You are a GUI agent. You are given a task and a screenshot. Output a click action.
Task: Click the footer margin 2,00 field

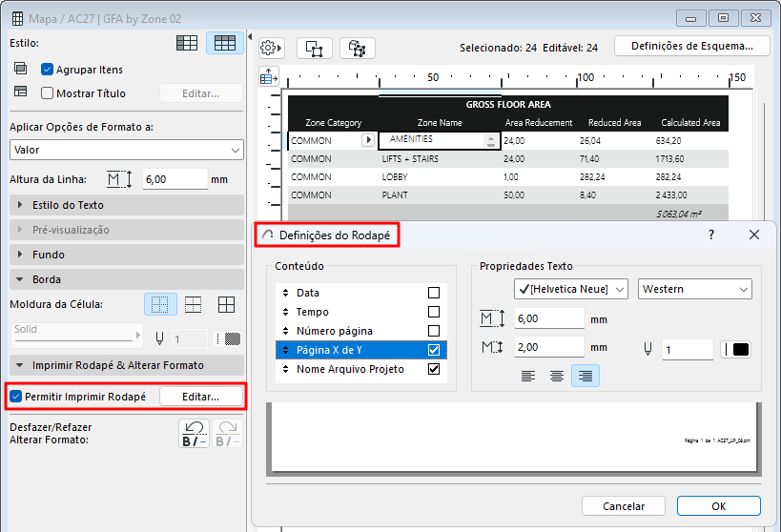549,347
